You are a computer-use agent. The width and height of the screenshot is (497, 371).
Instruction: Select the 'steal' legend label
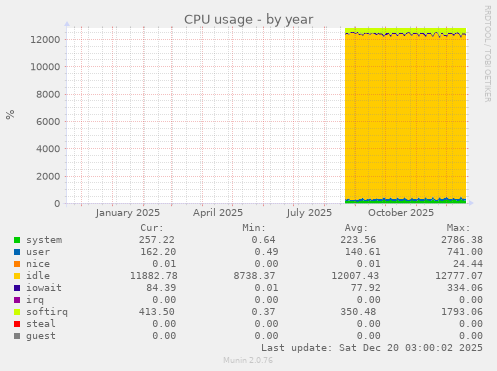pos(41,324)
